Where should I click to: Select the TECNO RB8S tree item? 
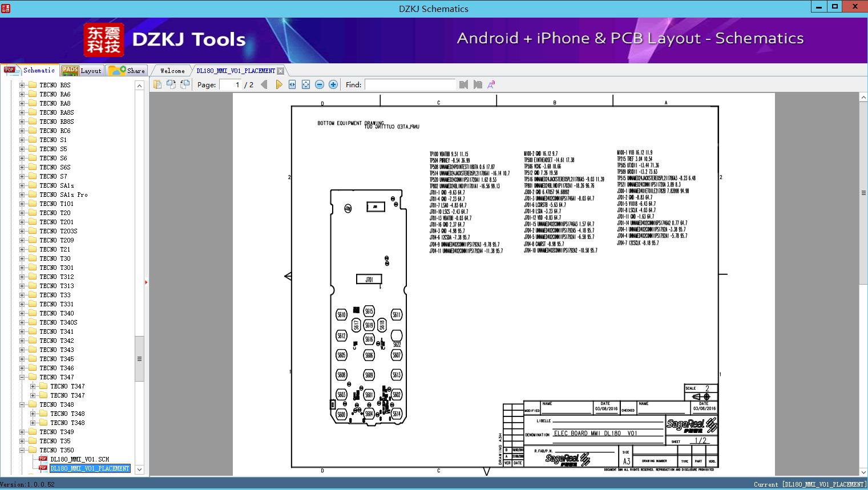pos(56,122)
